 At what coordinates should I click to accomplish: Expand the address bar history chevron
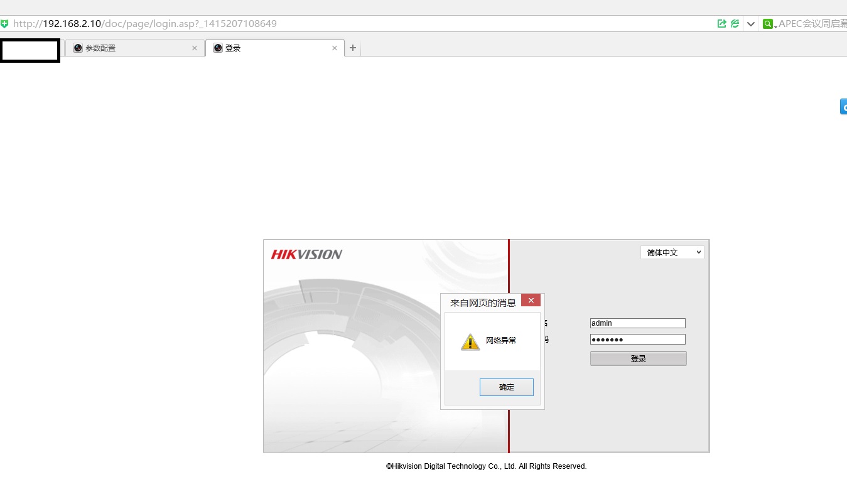751,24
